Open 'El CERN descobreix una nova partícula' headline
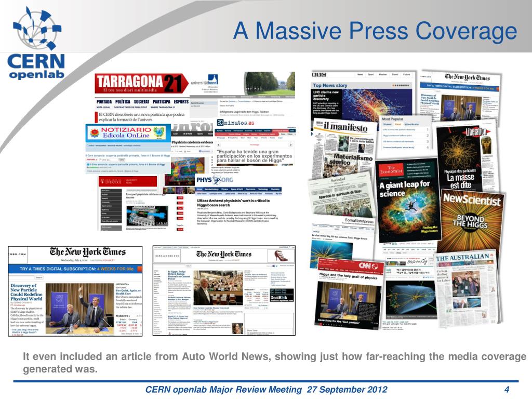Viewport: 532px width, 399px height. [141, 117]
